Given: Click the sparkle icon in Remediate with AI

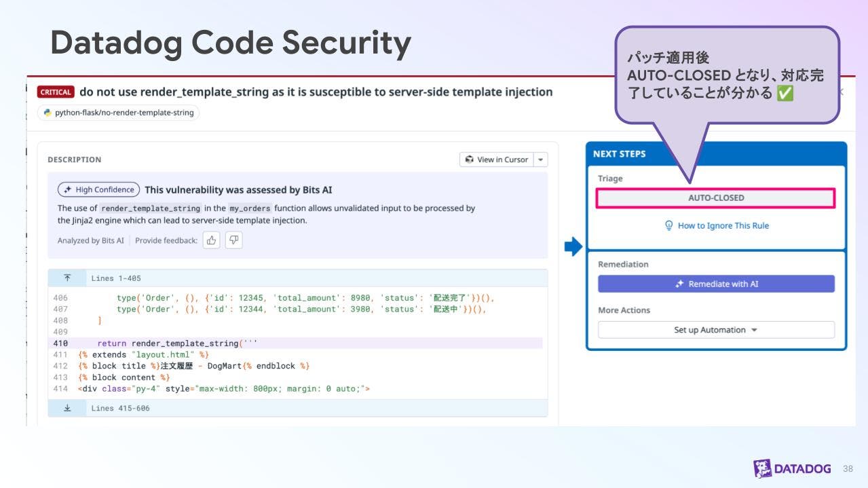Looking at the screenshot, I should (679, 284).
